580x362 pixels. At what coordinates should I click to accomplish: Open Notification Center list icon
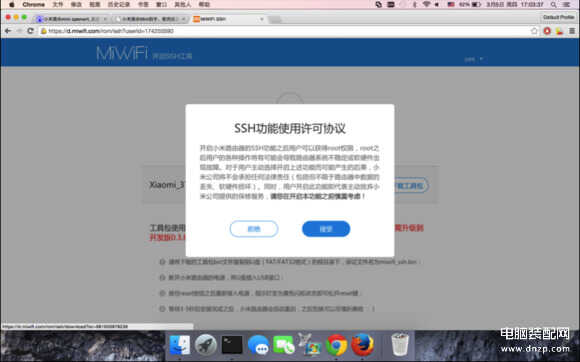tap(567, 4)
